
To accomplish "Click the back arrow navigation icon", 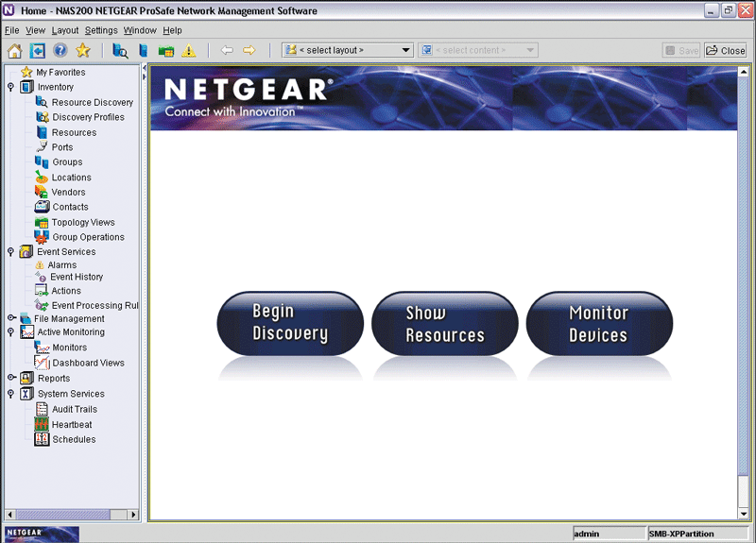I will click(227, 51).
